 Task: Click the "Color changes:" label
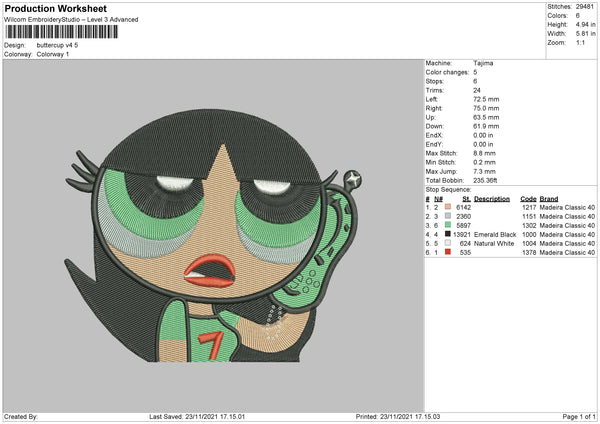pyautogui.click(x=447, y=72)
